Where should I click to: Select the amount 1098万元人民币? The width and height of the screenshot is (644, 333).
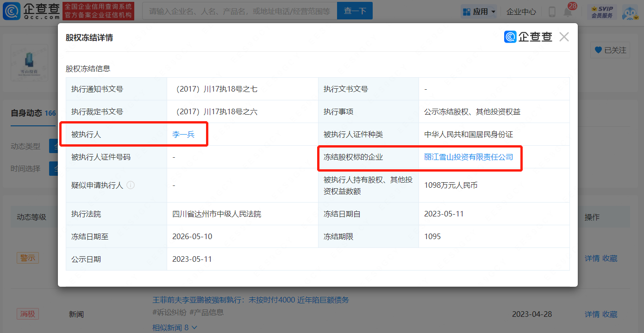click(451, 185)
